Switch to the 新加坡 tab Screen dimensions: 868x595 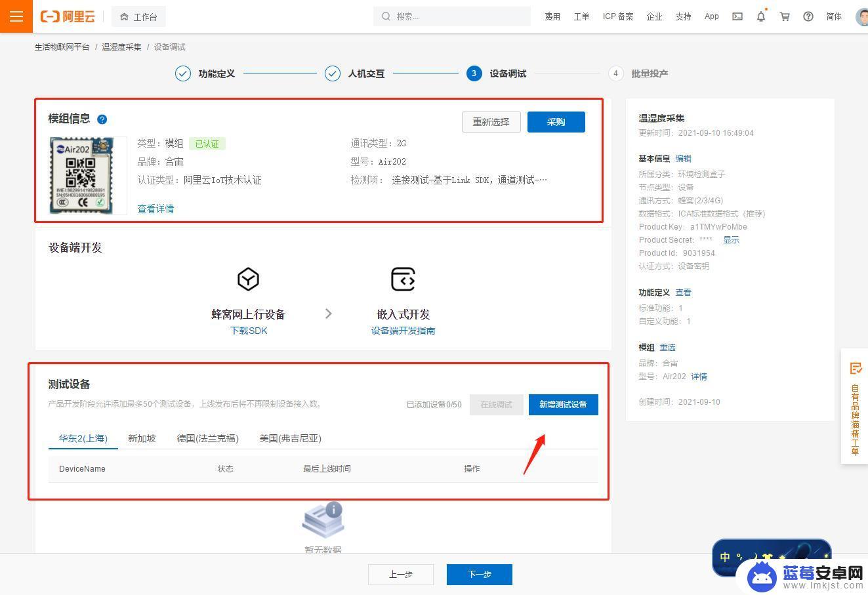click(142, 438)
